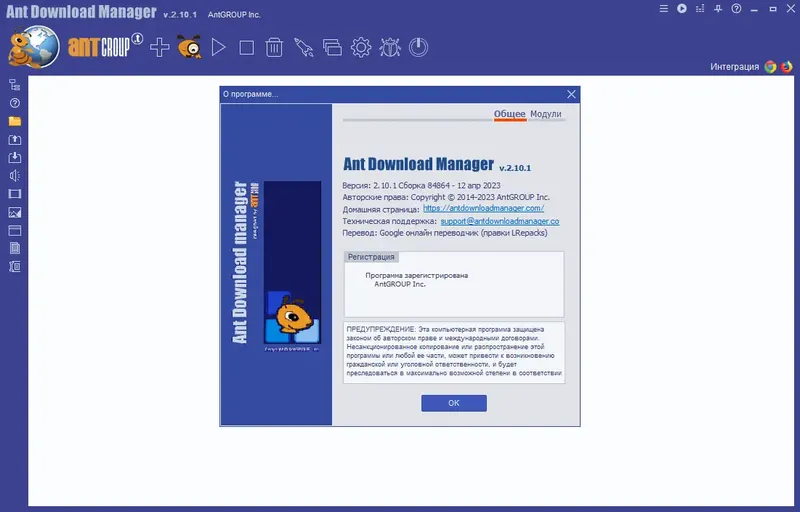
Task: Switch to the Модули tab
Action: (x=545, y=114)
